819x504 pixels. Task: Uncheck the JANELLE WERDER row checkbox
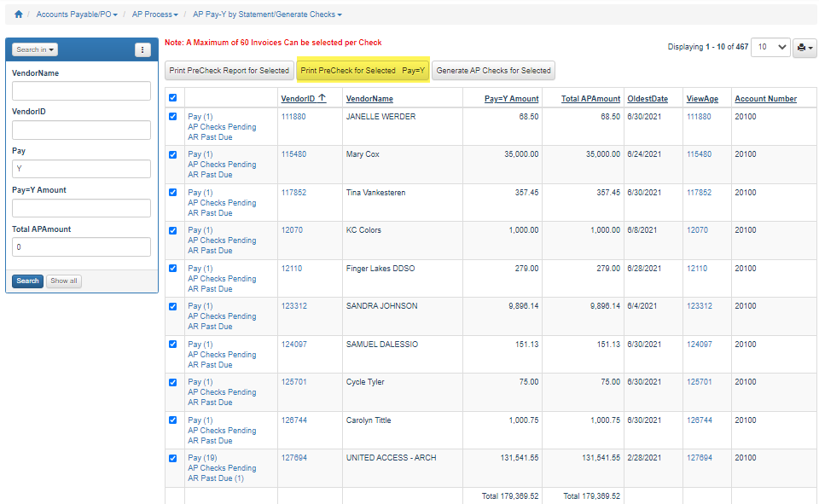(x=173, y=117)
